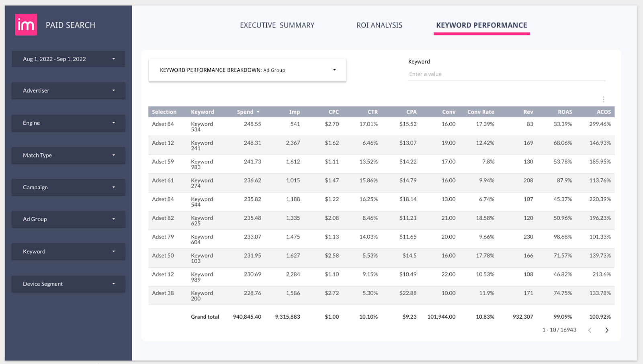Sort the table by the ROAS column
Viewport: 643px width, 364px height.
pos(564,112)
